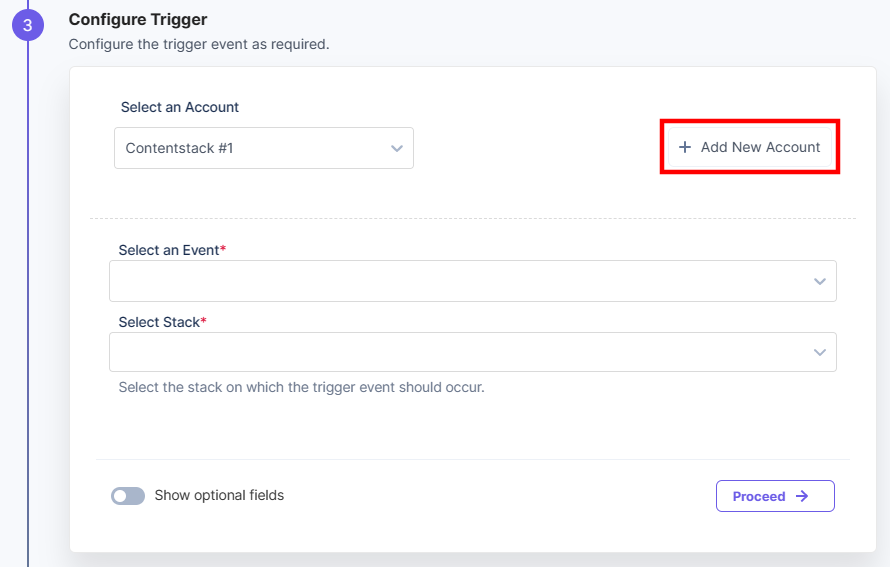This screenshot has height=567, width=890.
Task: Click the Select Stack label
Action: [x=162, y=322]
